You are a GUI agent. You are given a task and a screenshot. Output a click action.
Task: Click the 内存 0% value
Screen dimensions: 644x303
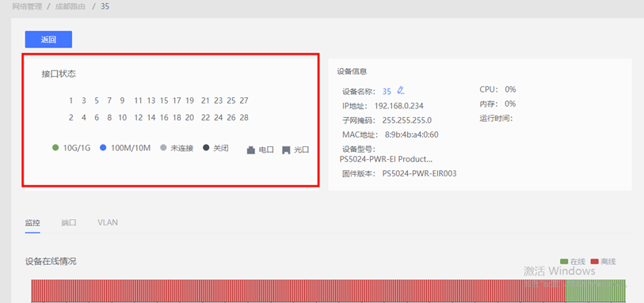[x=510, y=104]
